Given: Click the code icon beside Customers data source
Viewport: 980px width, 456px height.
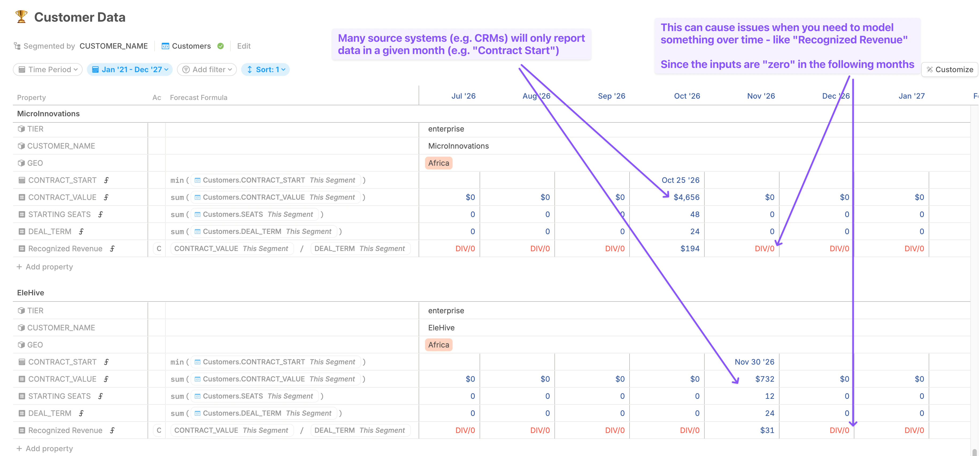Looking at the screenshot, I should pos(165,46).
